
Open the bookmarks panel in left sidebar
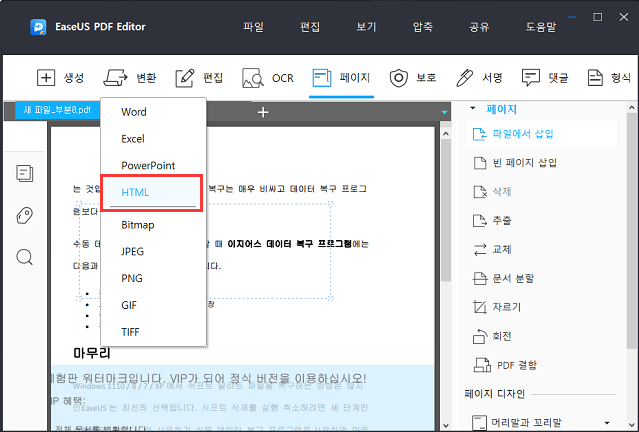pyautogui.click(x=25, y=174)
